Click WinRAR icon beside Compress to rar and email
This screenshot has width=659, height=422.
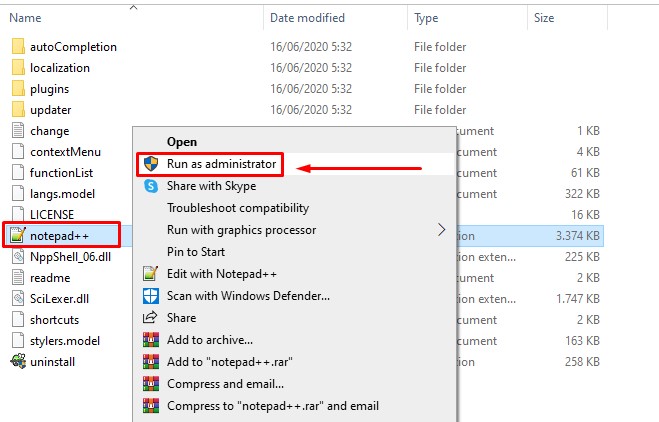(151, 406)
